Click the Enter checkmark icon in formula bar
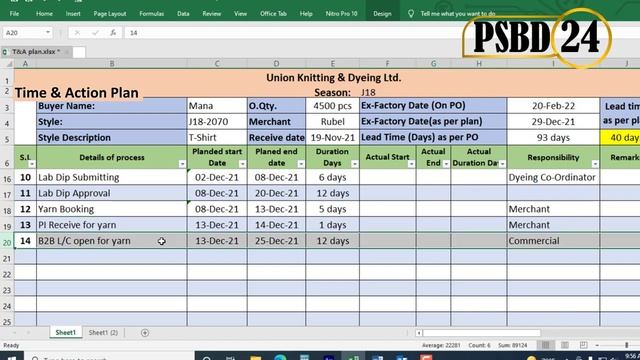This screenshot has width=640, height=360. pos(95,33)
